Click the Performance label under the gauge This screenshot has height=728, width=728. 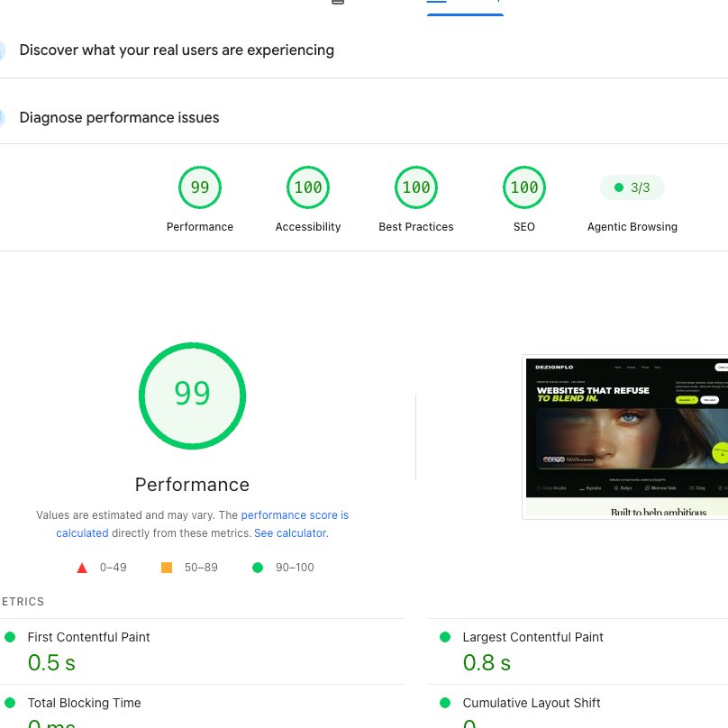tap(200, 226)
